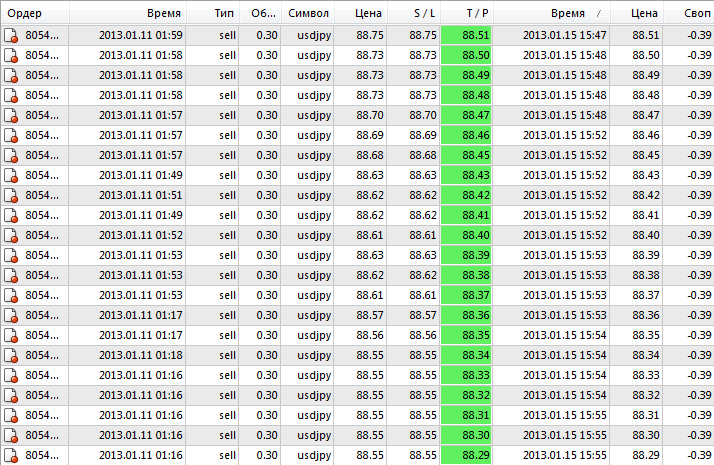
Task: Sort by the S / L column header
Action: tap(413, 13)
